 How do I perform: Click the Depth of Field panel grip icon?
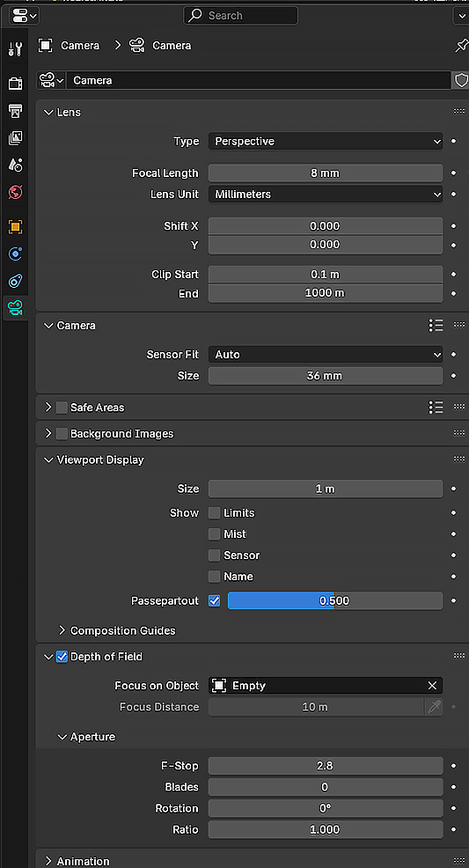(x=459, y=656)
